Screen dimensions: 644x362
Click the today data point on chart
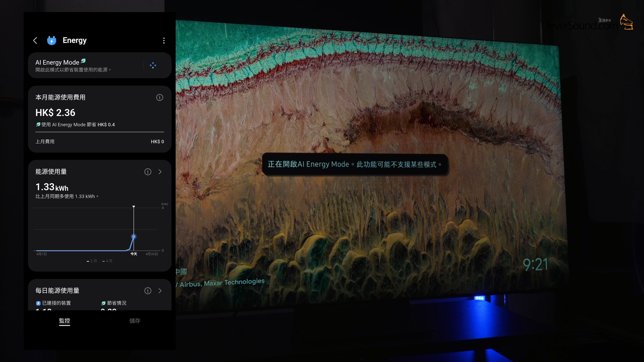coord(133,237)
